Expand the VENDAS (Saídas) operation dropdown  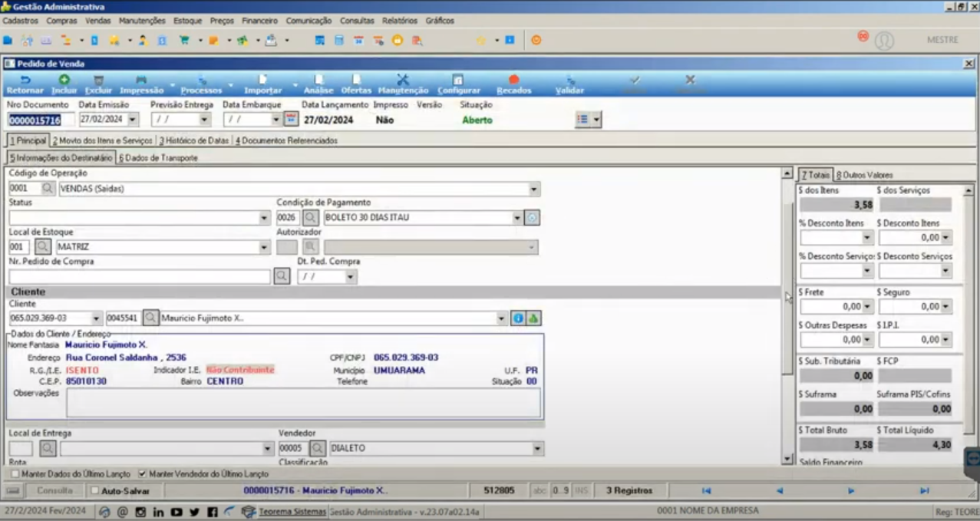534,189
